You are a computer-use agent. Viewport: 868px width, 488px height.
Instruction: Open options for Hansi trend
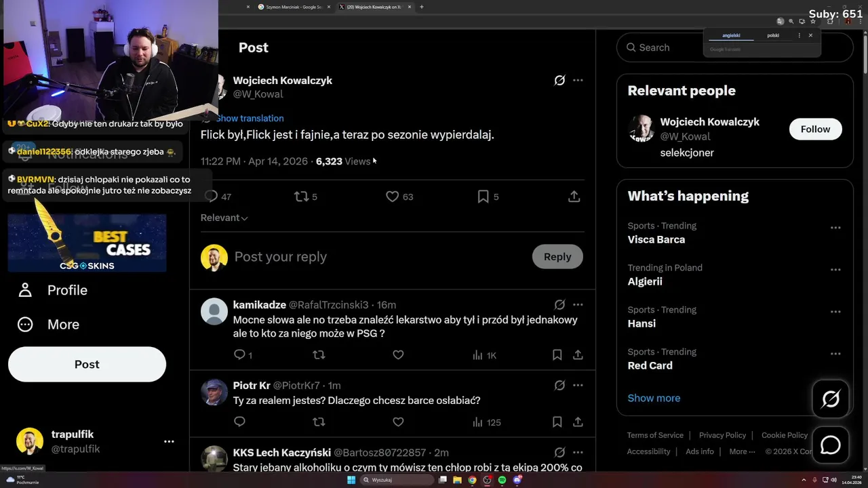(x=835, y=312)
